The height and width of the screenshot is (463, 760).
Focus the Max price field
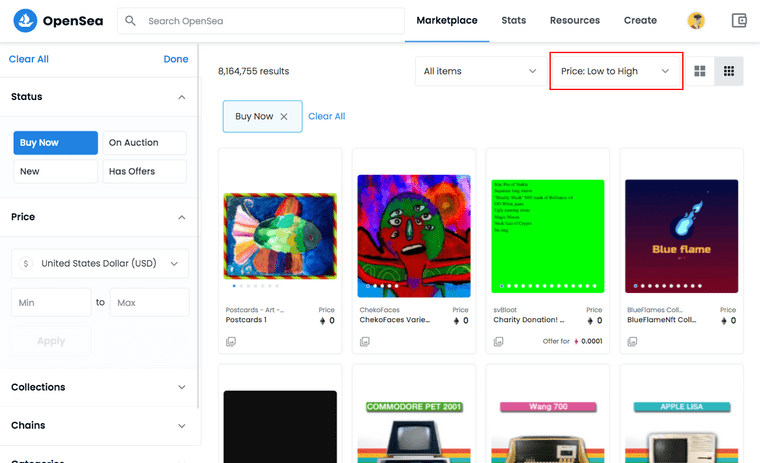[x=149, y=303]
